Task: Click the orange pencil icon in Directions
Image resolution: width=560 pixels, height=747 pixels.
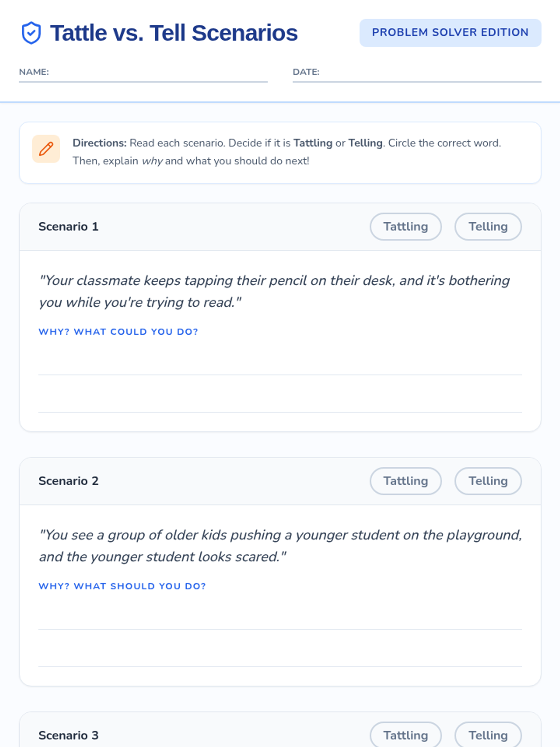Action: [x=46, y=149]
